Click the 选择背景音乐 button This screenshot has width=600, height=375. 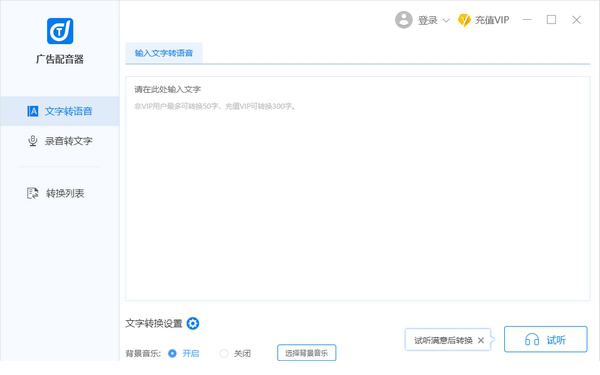(307, 353)
